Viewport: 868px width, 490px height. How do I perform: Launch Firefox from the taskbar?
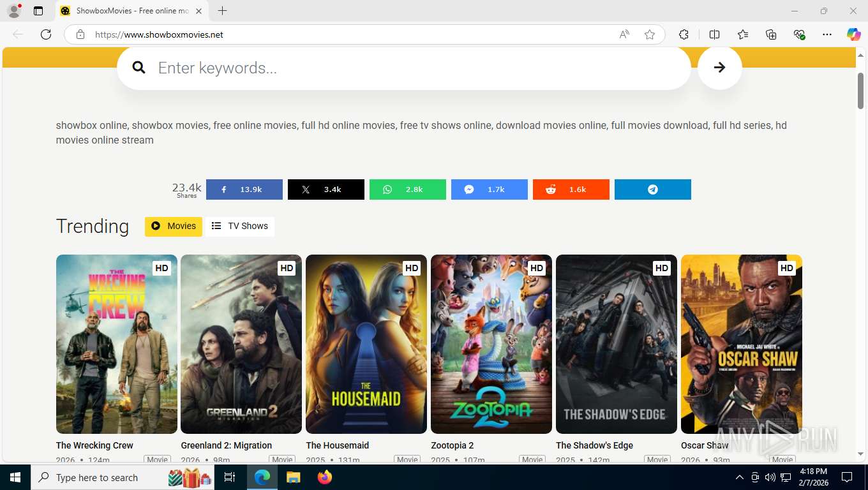[325, 477]
